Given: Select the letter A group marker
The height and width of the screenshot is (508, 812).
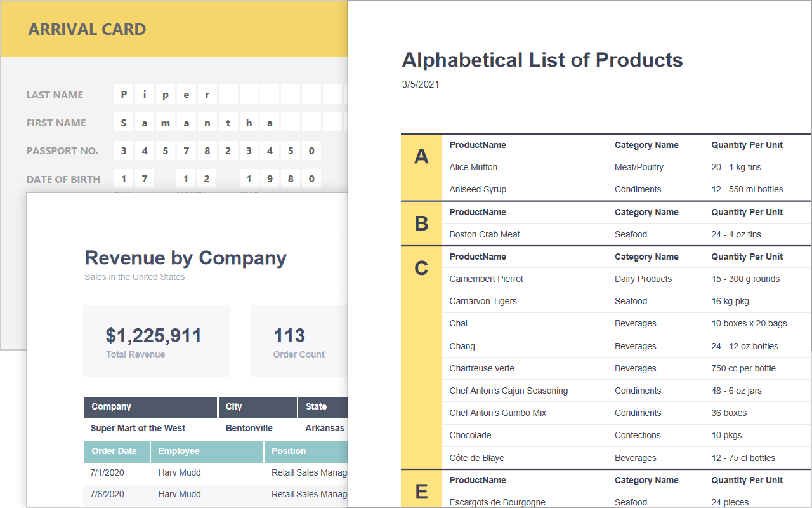Looking at the screenshot, I should (421, 156).
